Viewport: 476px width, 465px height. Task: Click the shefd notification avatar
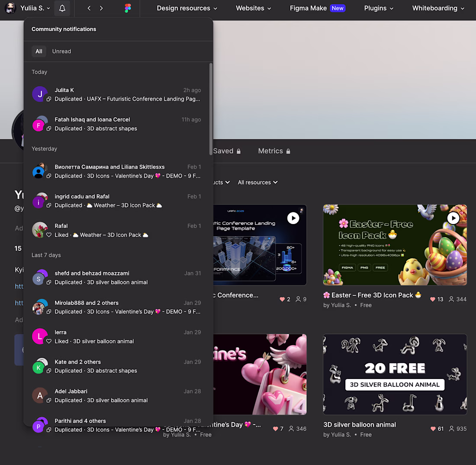tap(38, 279)
